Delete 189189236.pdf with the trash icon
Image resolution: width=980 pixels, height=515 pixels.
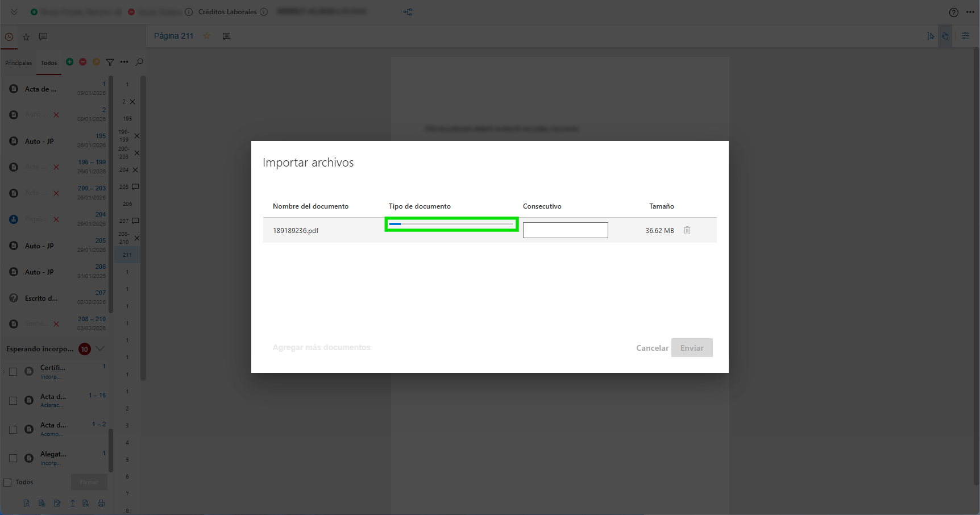pyautogui.click(x=687, y=230)
